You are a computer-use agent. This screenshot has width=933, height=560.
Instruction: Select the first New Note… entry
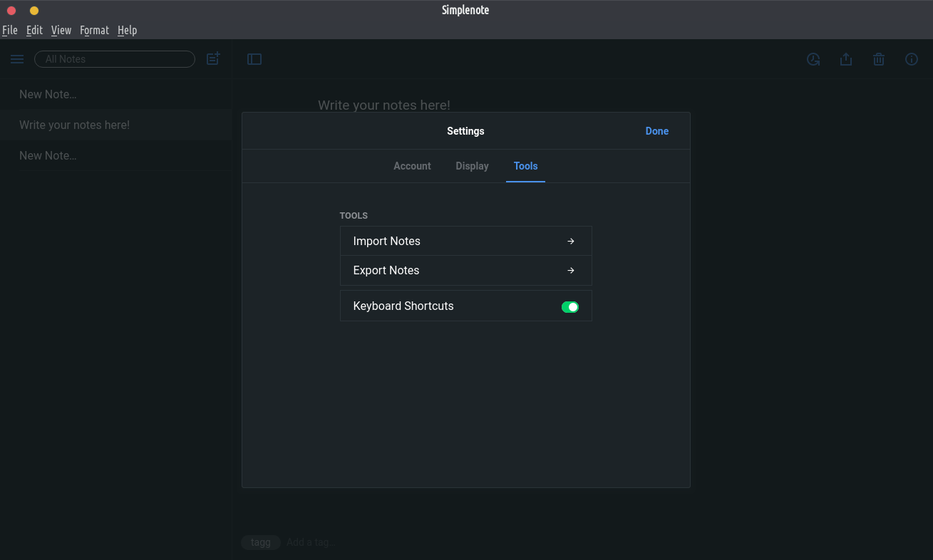[115, 94]
